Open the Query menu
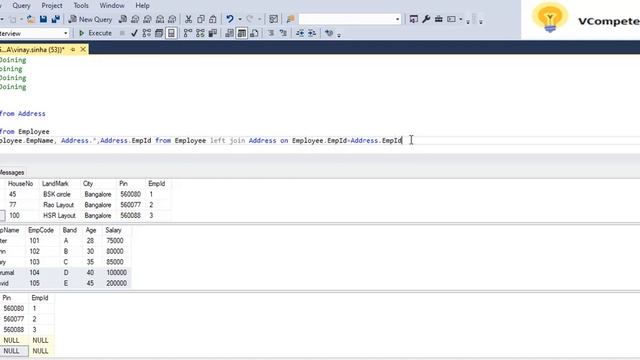 (21, 6)
